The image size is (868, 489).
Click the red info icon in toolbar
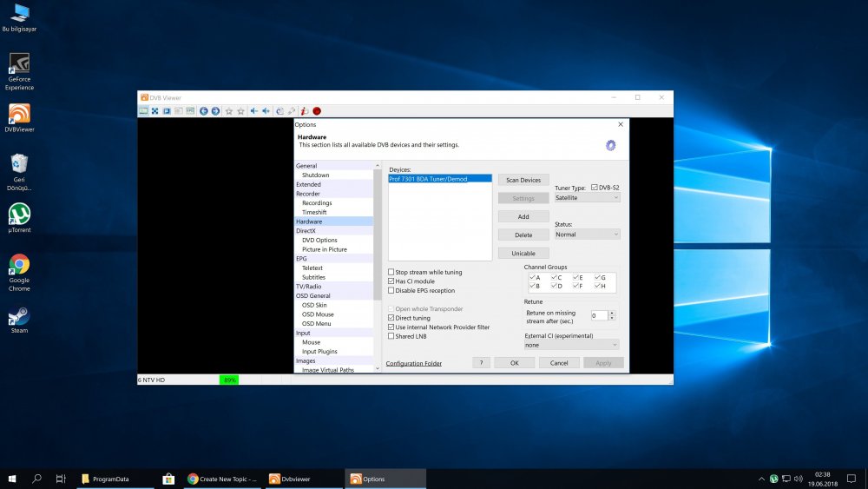[x=304, y=111]
